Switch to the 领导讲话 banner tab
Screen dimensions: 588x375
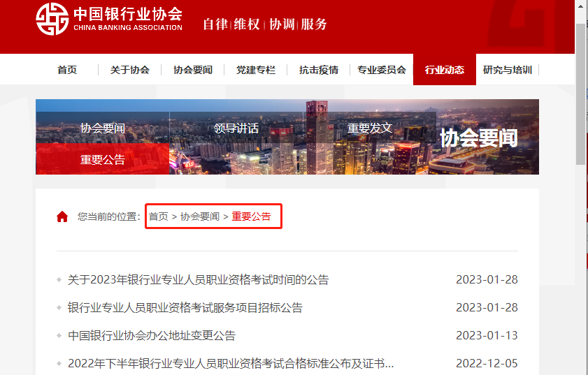(236, 128)
